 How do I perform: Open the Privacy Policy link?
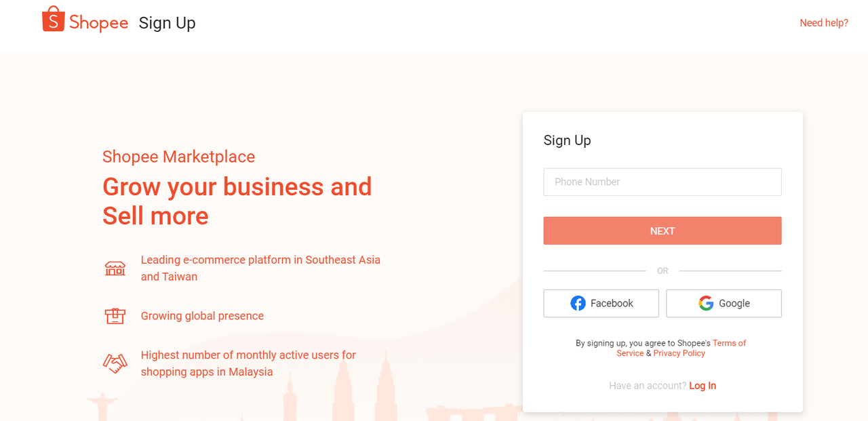coord(679,353)
